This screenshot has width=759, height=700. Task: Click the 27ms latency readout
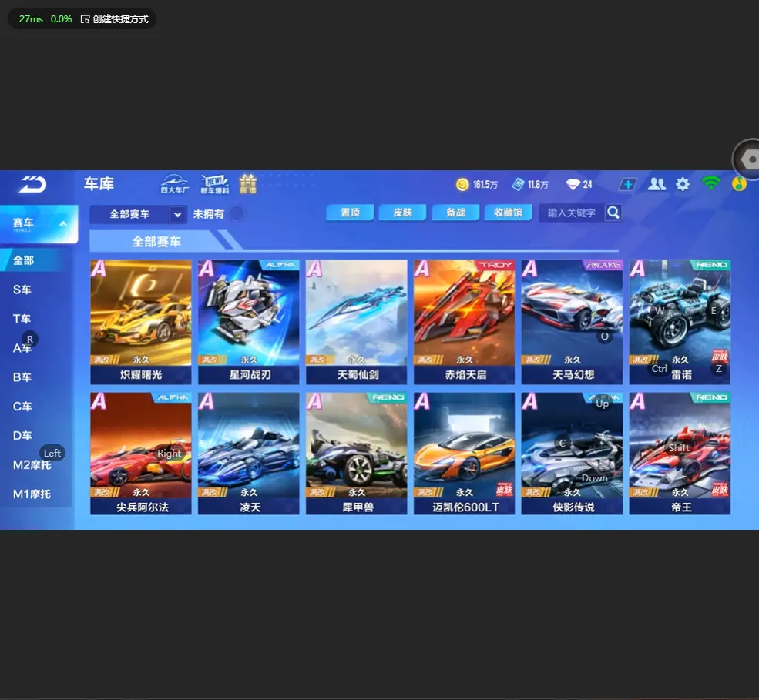[x=31, y=18]
